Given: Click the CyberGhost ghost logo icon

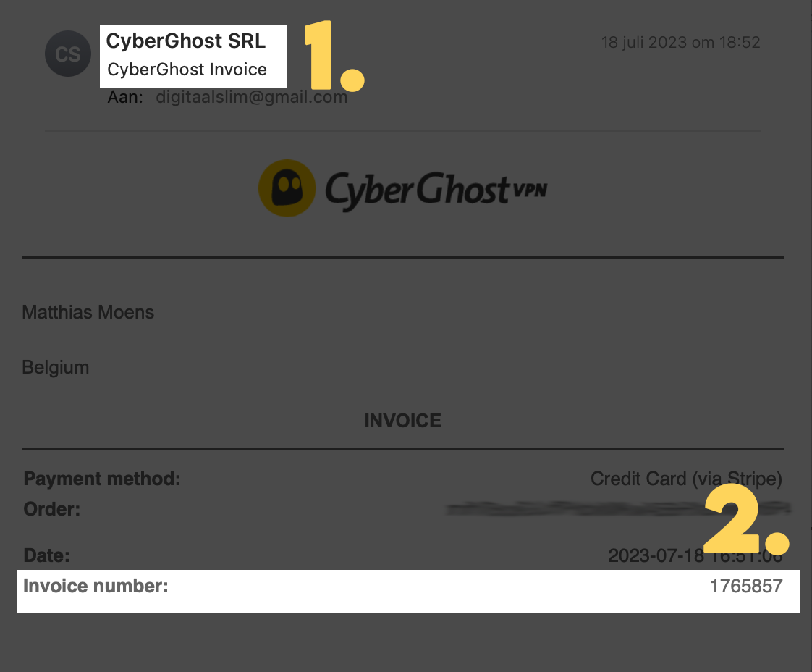Looking at the screenshot, I should pos(287,188).
